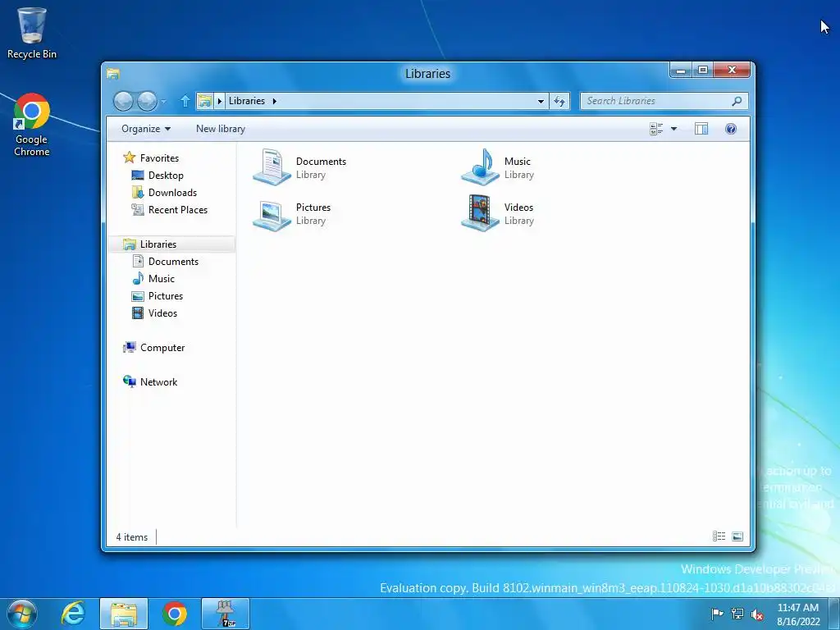Launch Internet Explorer from the taskbar
The height and width of the screenshot is (630, 840).
(x=73, y=614)
